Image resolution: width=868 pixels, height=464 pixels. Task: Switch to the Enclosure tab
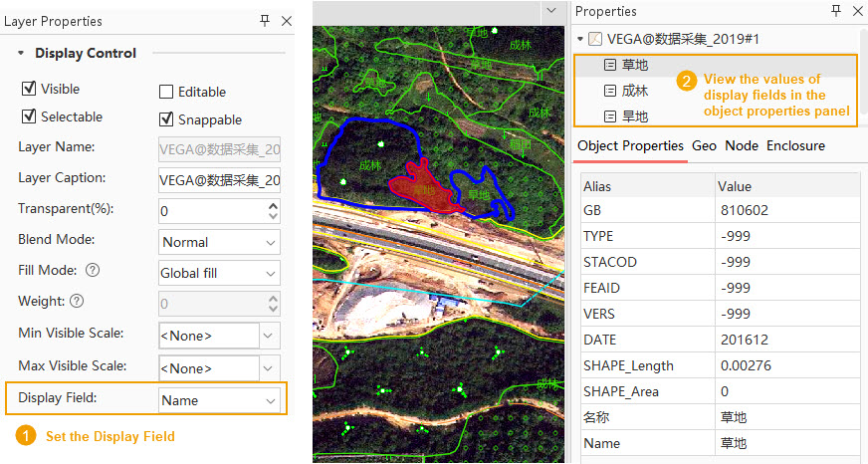794,145
